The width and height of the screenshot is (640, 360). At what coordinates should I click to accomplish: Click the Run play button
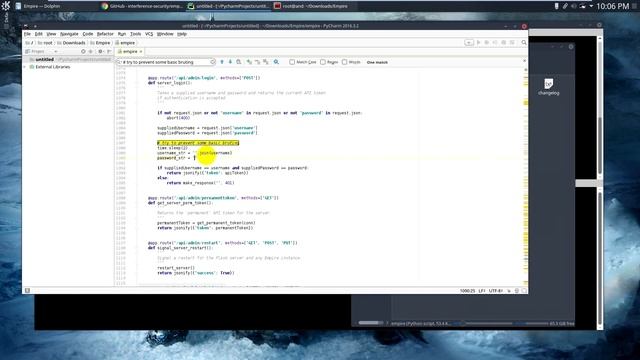479,42
